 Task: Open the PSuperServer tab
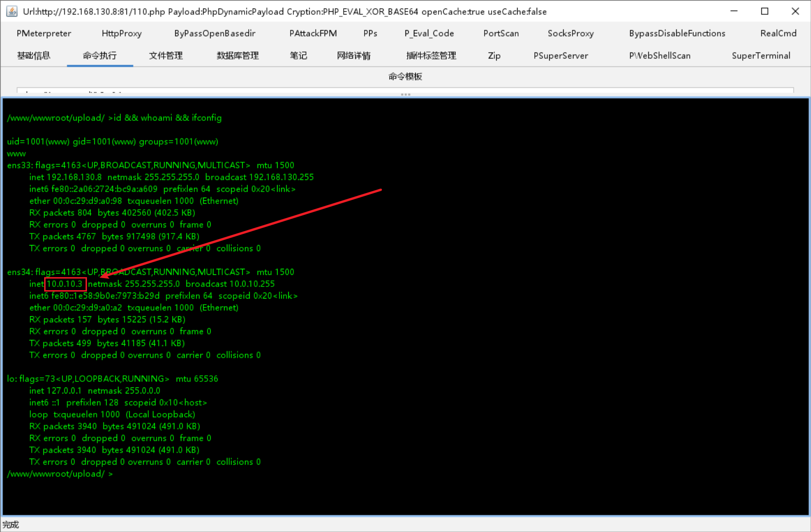[x=561, y=56]
